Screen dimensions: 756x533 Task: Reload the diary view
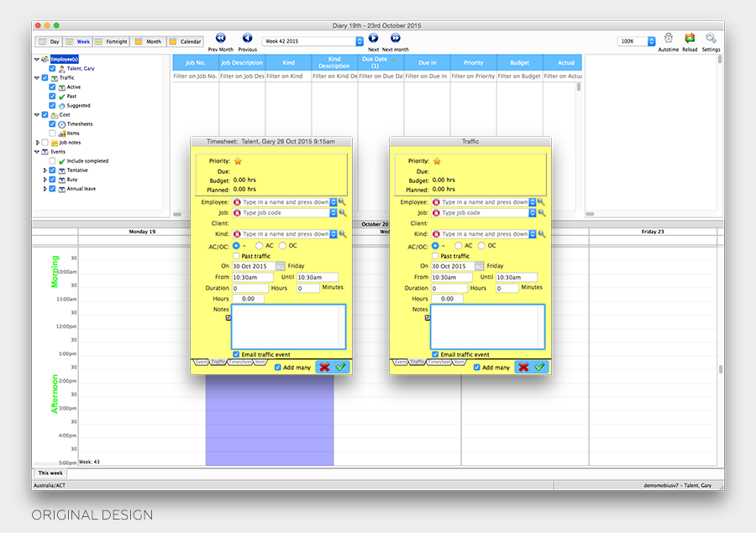click(690, 38)
